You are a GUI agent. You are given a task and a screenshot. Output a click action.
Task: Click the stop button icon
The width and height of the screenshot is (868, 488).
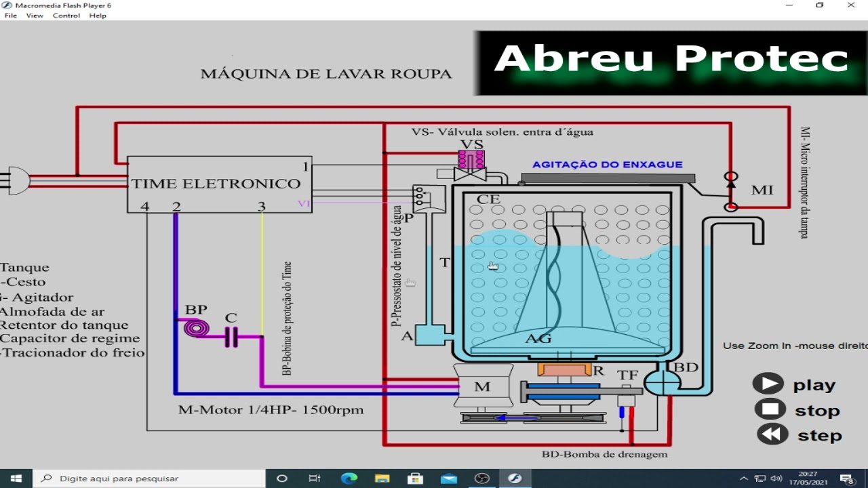point(770,409)
